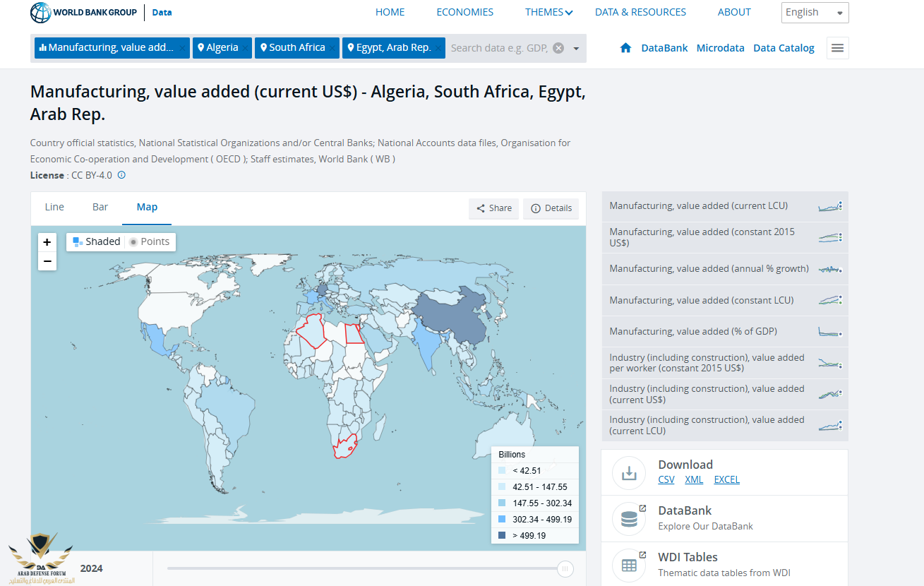Open the Microdata link
924x586 pixels.
pyautogui.click(x=721, y=48)
